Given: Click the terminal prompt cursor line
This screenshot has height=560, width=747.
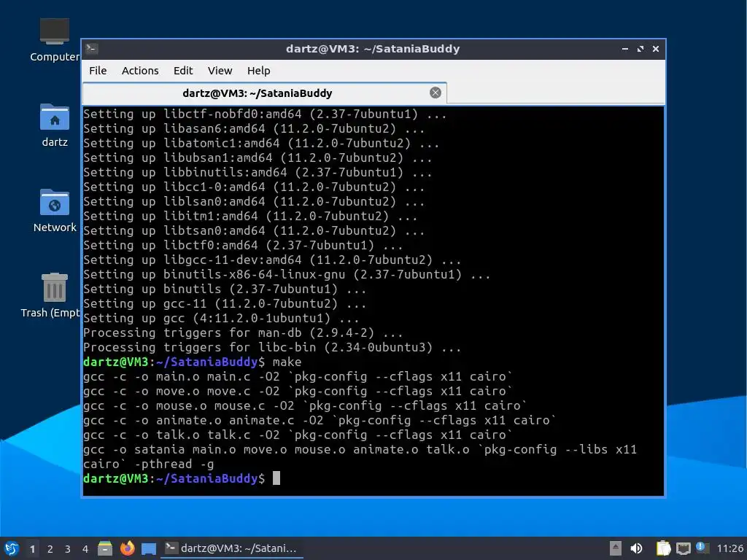Looking at the screenshot, I should [x=182, y=478].
